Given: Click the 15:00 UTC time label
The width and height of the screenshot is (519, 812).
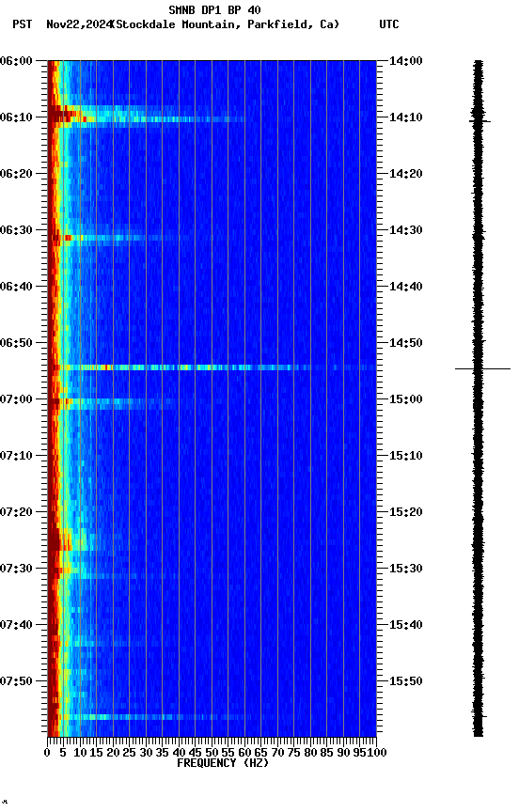Looking at the screenshot, I should (406, 399).
